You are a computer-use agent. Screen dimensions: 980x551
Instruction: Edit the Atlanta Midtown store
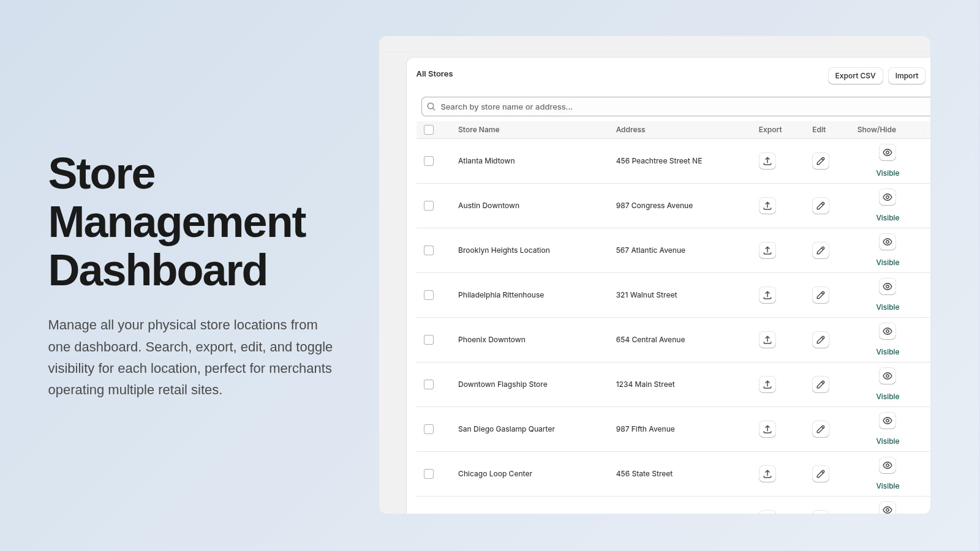821,161
